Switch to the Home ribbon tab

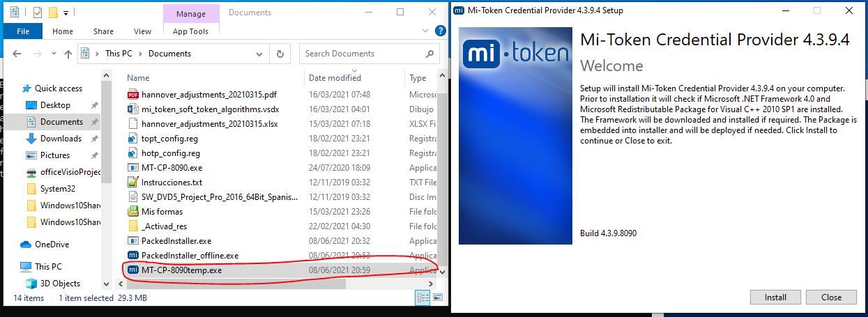coord(63,31)
